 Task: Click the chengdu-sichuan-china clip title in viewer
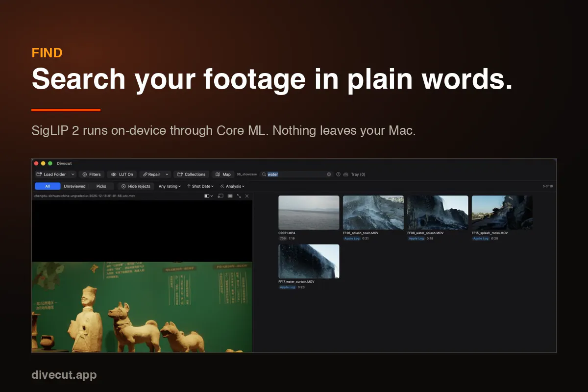85,196
